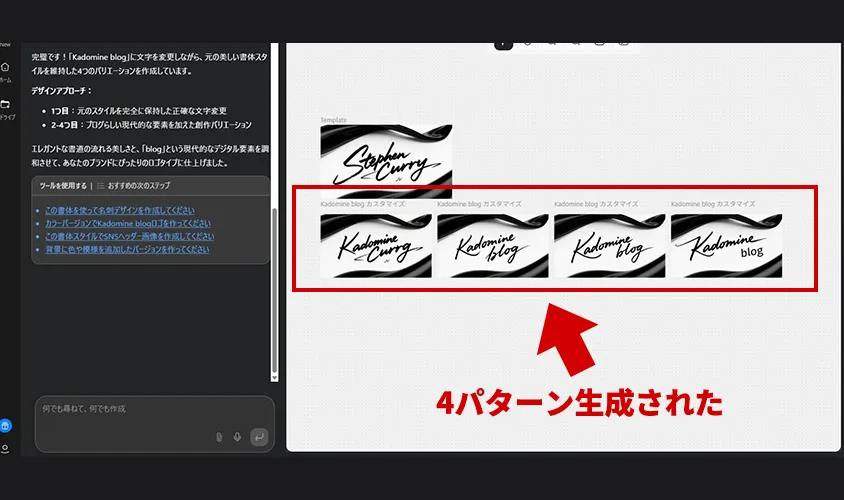Click the paperclip attach file icon

(x=219, y=437)
